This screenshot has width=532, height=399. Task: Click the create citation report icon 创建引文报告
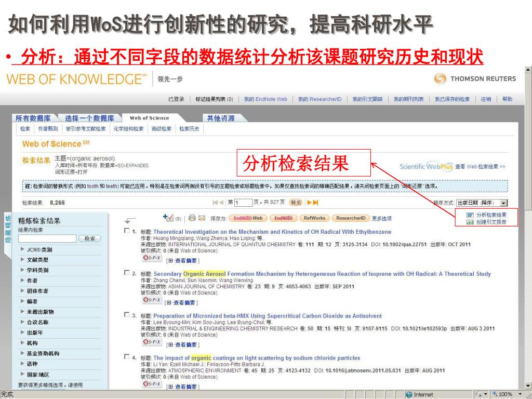pos(470,222)
